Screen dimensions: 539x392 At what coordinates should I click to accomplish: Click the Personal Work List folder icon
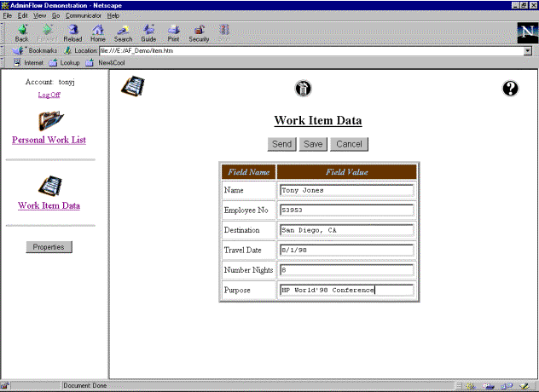click(x=49, y=119)
